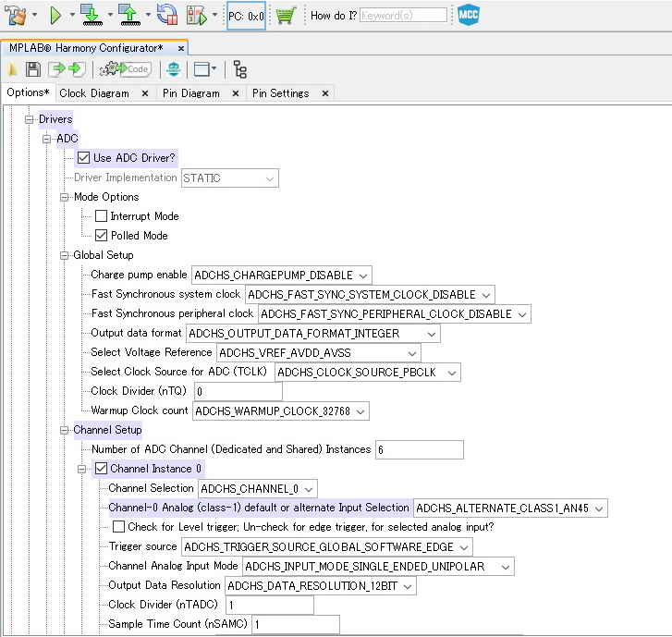The image size is (672, 637).
Task: Collapse the Drivers tree node
Action: coord(30,119)
